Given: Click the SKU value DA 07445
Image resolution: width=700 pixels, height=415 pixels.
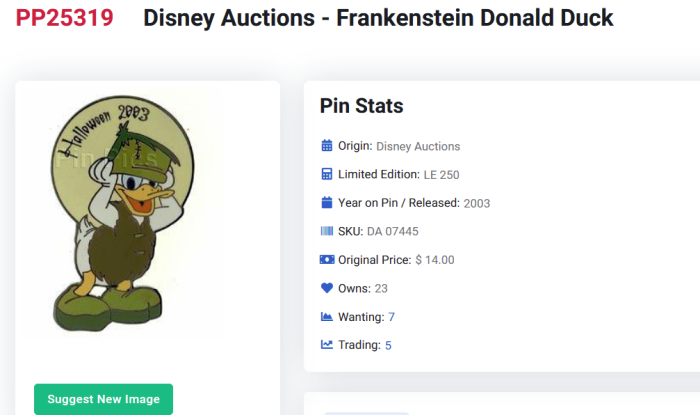Looking at the screenshot, I should [390, 231].
